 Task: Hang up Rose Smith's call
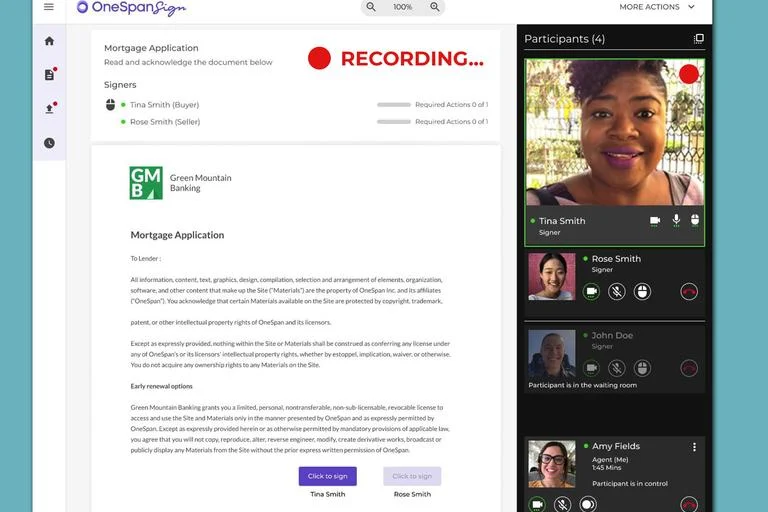(x=689, y=292)
